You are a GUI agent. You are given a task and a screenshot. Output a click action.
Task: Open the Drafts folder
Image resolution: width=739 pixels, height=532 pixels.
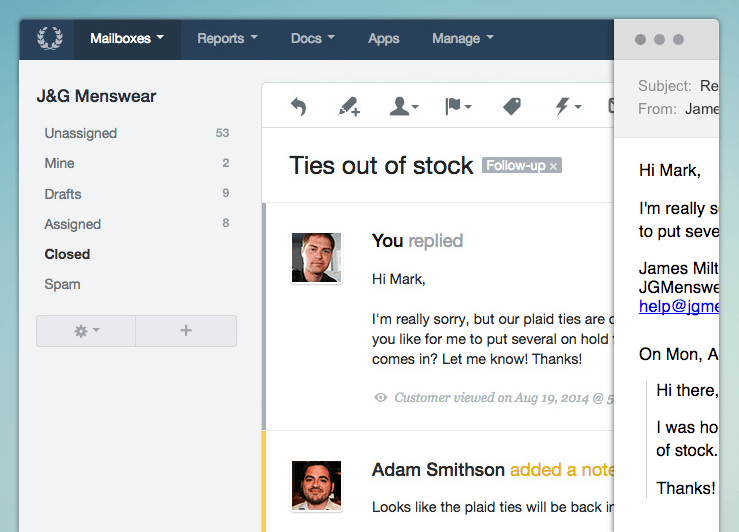point(63,194)
